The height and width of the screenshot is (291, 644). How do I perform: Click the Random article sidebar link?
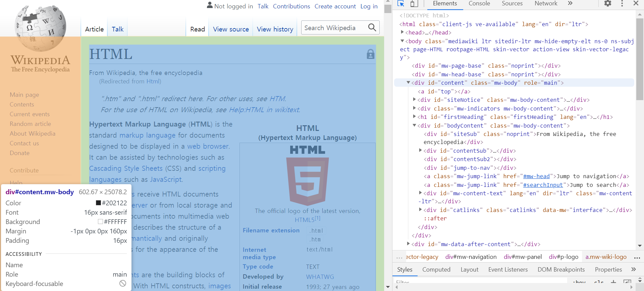coord(30,124)
